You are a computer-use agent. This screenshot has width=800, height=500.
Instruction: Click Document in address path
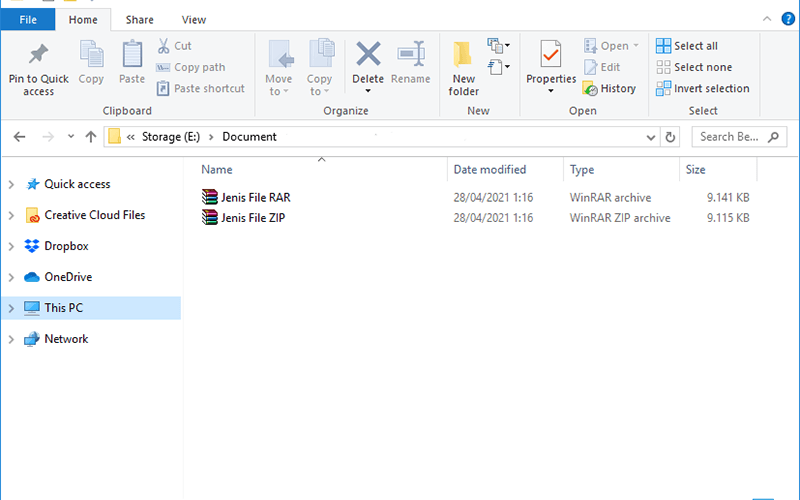pyautogui.click(x=249, y=137)
